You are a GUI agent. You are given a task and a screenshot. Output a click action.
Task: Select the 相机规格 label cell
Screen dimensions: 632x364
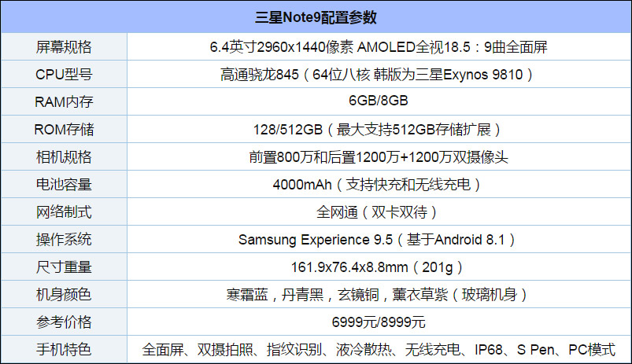click(64, 157)
